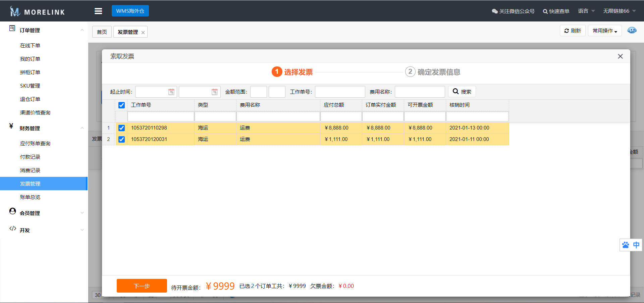Uncheck the select-all header checkbox
Image resolution: width=644 pixels, height=303 pixels.
[x=121, y=105]
